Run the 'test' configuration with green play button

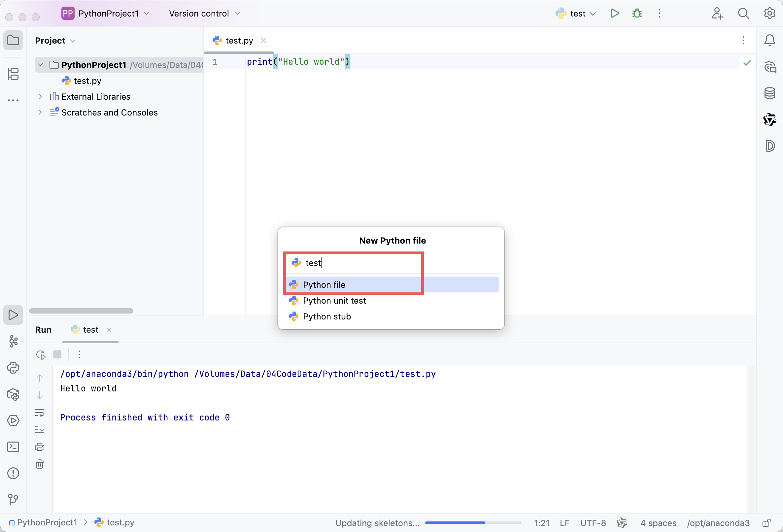coord(615,14)
